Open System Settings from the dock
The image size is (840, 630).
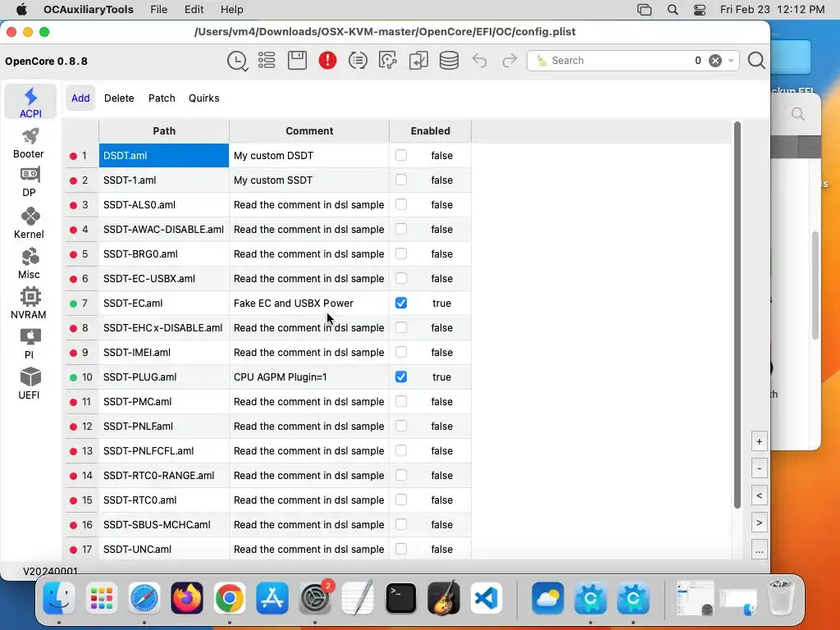(315, 598)
